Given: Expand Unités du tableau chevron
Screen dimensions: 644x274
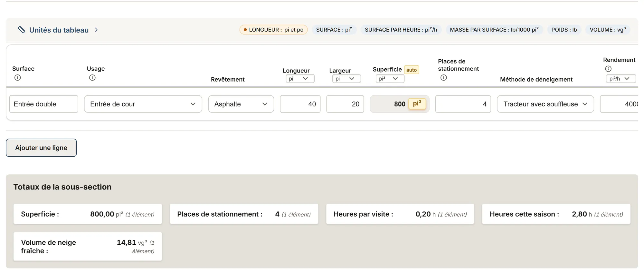Looking at the screenshot, I should [x=96, y=30].
